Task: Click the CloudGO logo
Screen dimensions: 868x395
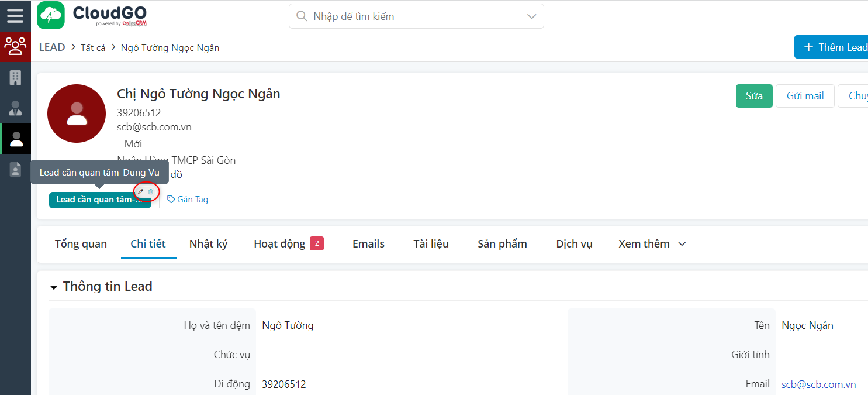Action: pos(91,15)
